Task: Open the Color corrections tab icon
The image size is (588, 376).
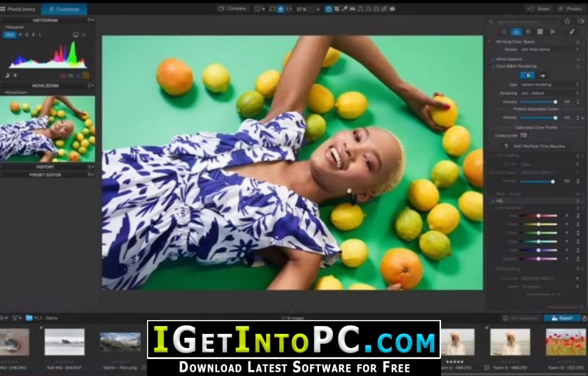Action: coord(517,32)
